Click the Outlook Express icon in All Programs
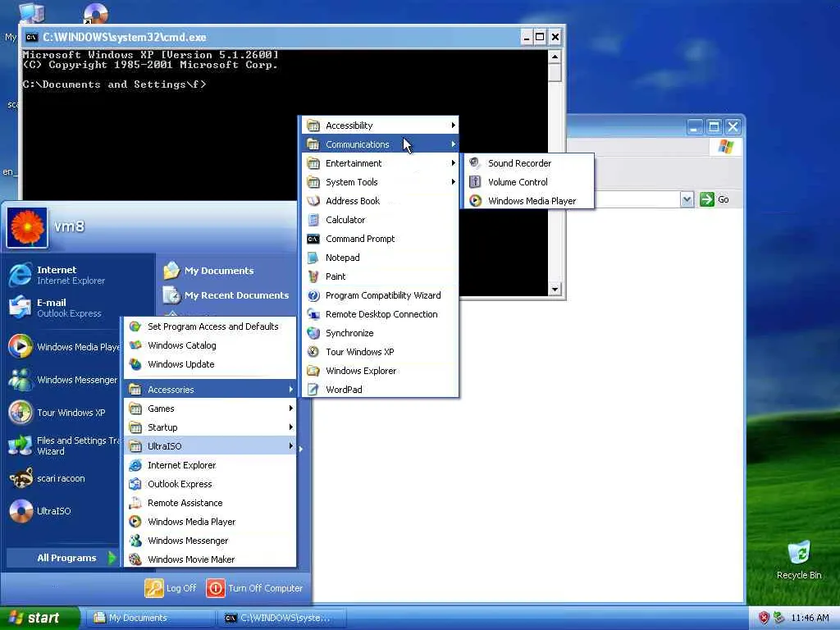 pos(135,484)
